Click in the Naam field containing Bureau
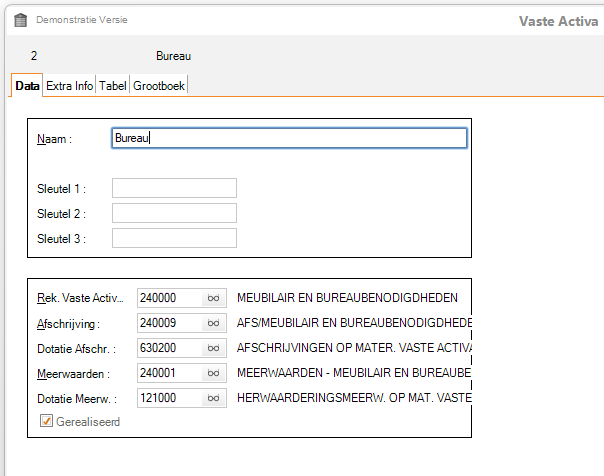The image size is (604, 476). pos(290,138)
